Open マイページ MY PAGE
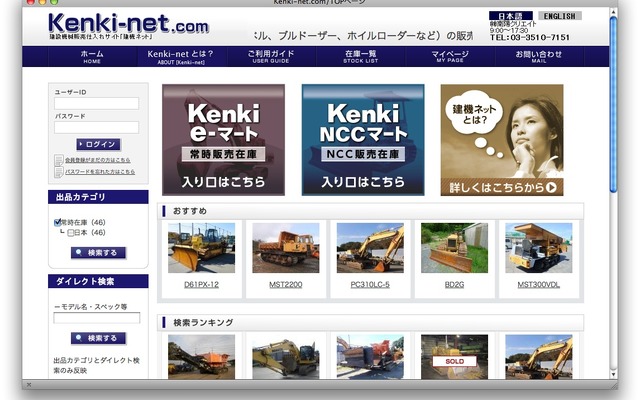The image size is (640, 400). (450, 56)
